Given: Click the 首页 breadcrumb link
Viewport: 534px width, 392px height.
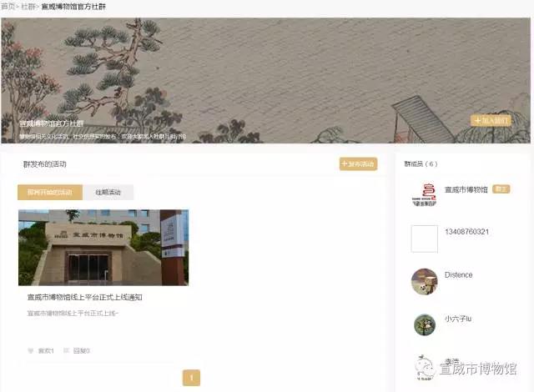Looking at the screenshot, I should point(8,7).
